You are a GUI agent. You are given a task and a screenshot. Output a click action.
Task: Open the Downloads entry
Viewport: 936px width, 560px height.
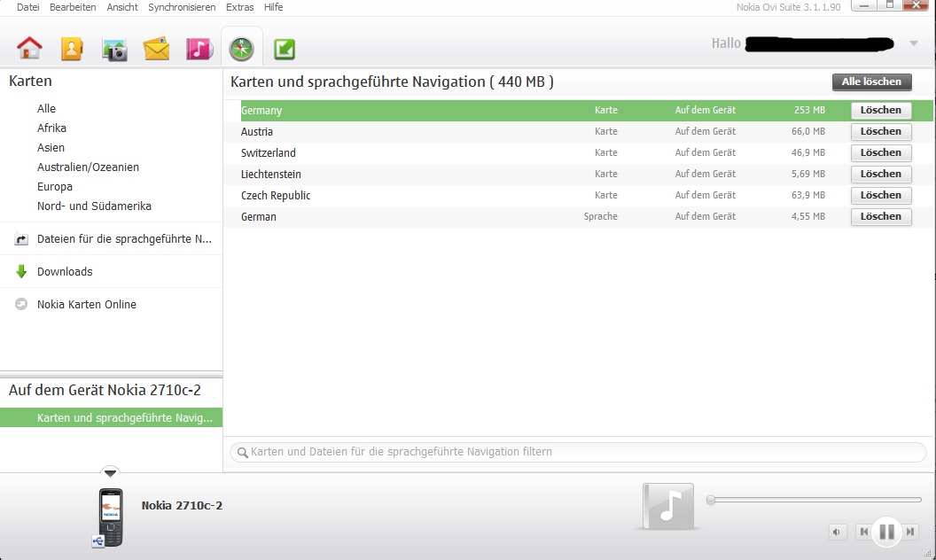point(65,272)
